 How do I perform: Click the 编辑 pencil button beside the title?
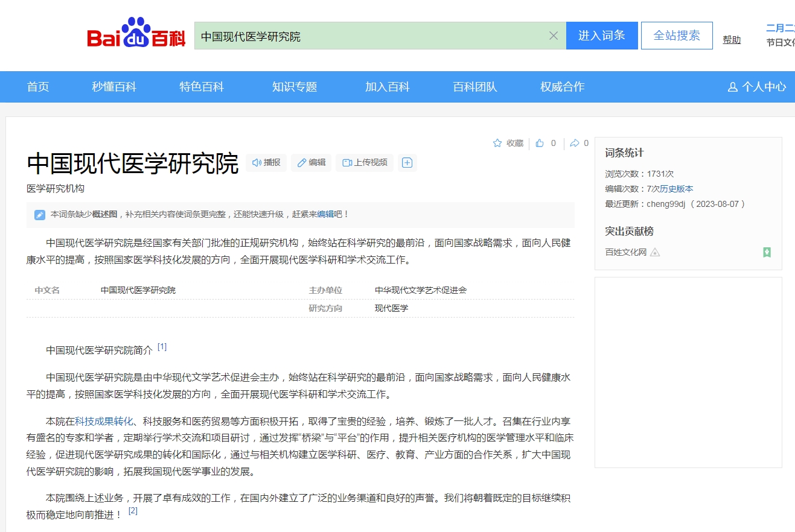pyautogui.click(x=311, y=162)
